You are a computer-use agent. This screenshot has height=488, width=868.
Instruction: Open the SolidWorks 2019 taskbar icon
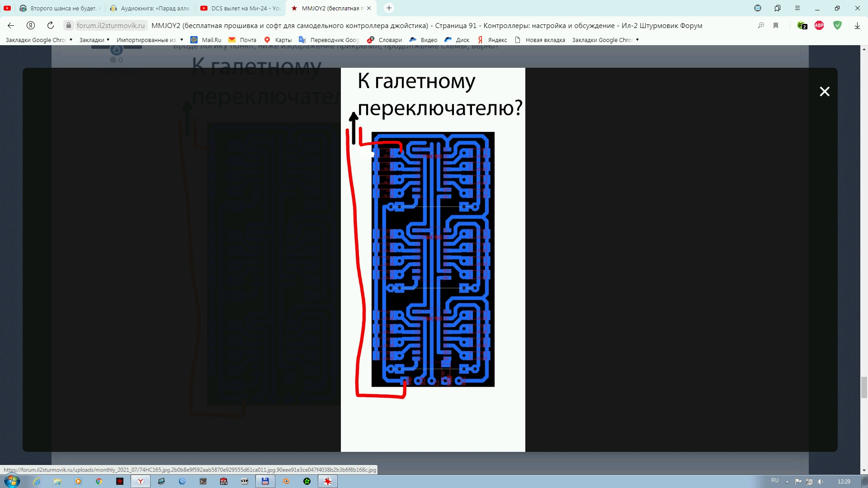pos(224,481)
